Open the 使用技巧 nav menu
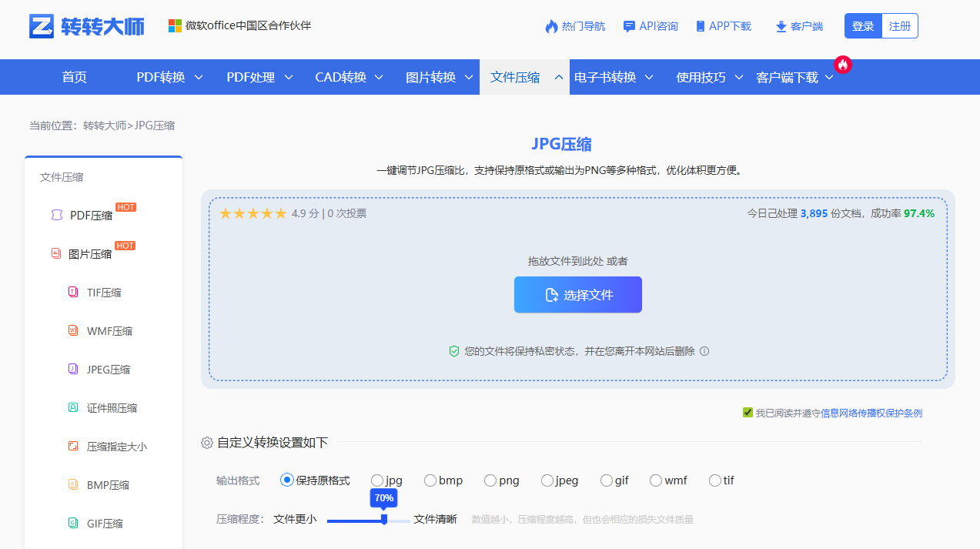 [x=701, y=77]
